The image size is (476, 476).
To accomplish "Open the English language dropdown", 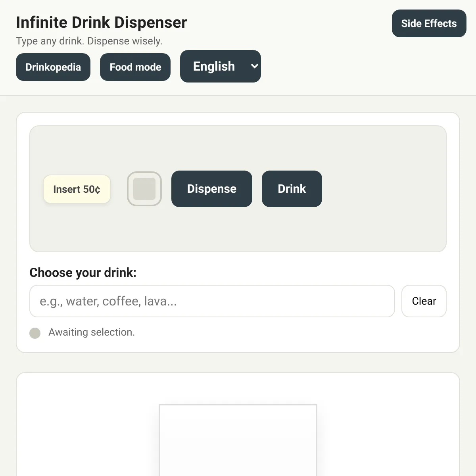I will point(214,66).
